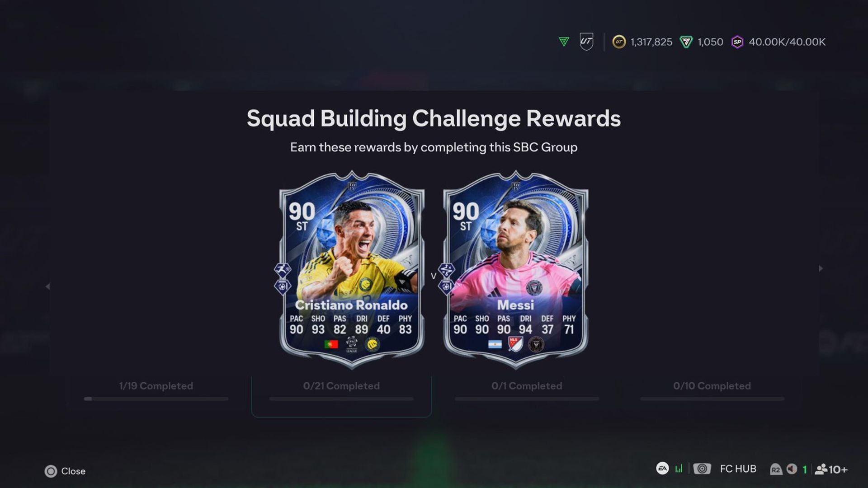Click the purple SP season points icon
The width and height of the screenshot is (868, 488).
pyautogui.click(x=737, y=42)
